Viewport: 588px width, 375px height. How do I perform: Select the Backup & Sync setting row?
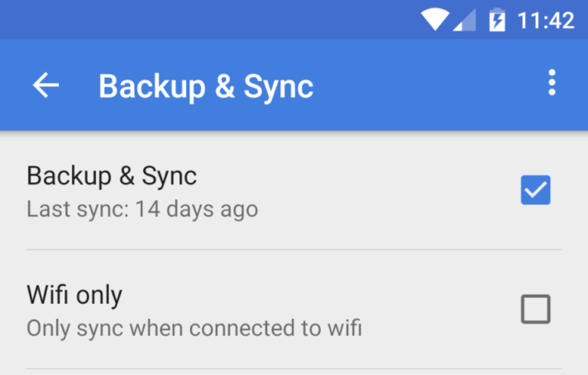[294, 190]
